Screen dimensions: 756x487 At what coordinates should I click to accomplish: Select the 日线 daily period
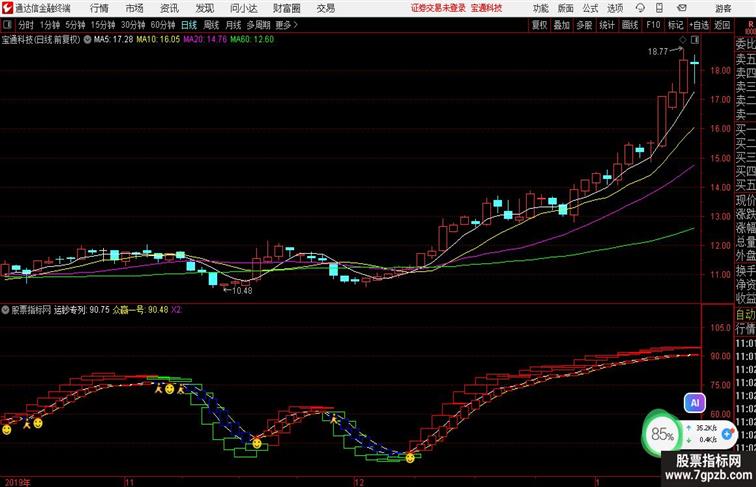tap(189, 25)
